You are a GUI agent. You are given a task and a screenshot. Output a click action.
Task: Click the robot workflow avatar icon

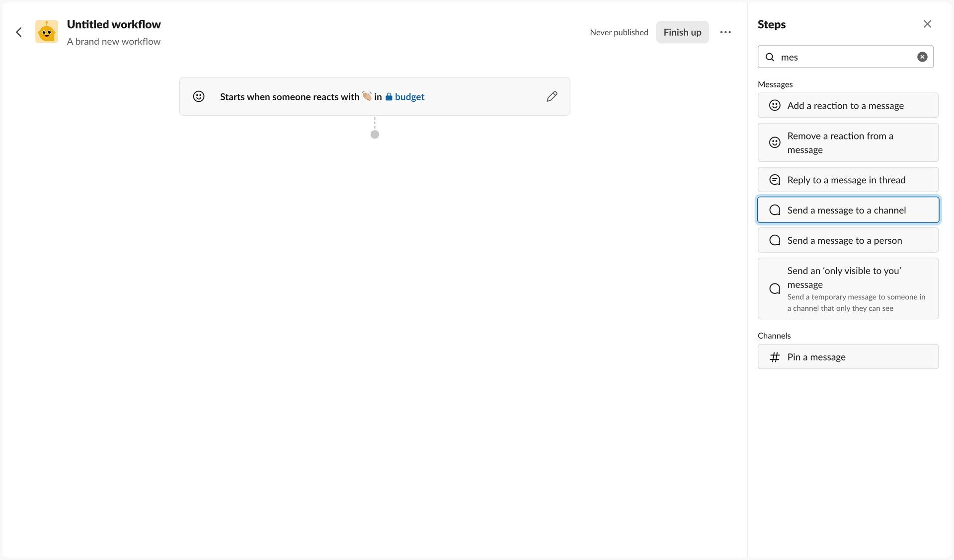pyautogui.click(x=46, y=32)
